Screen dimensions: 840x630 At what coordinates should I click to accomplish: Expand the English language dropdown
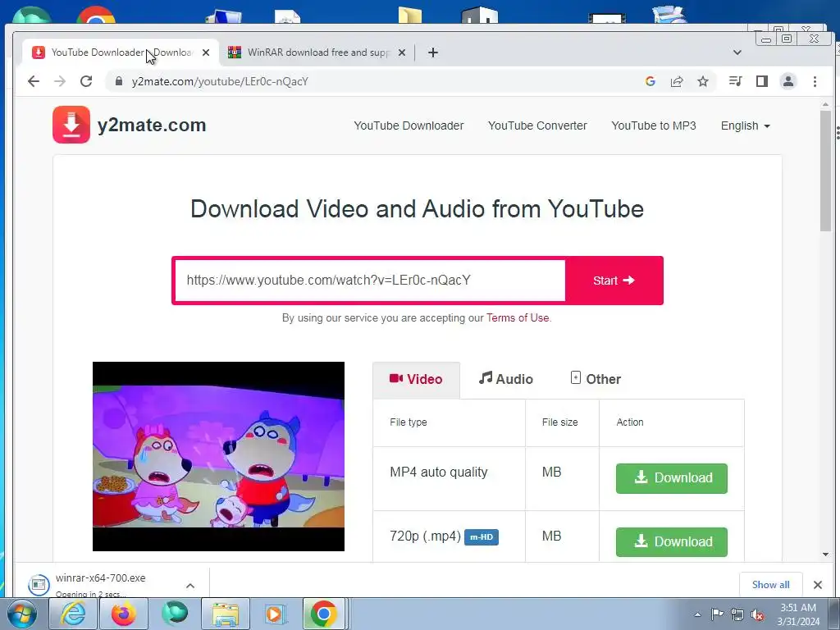point(745,126)
